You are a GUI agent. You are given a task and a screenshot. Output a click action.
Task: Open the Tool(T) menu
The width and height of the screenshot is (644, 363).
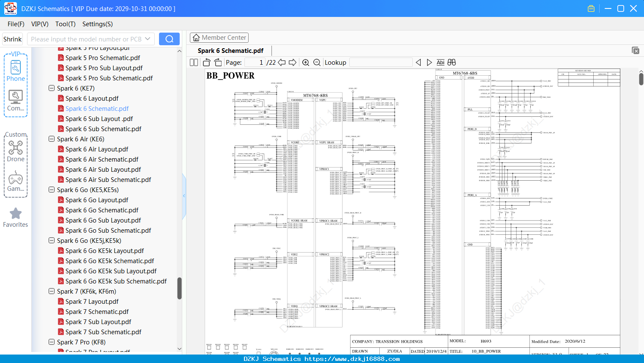pyautogui.click(x=66, y=24)
